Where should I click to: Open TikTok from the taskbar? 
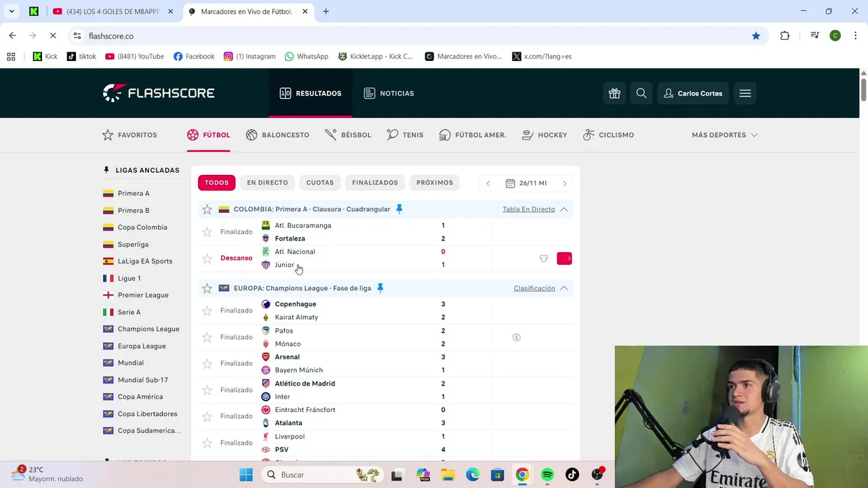coord(572,474)
